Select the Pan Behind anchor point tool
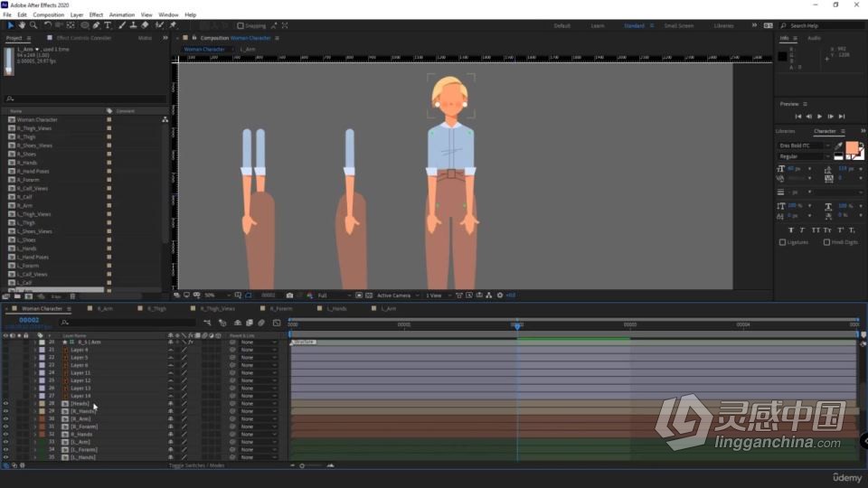The width and height of the screenshot is (868, 488). pyautogui.click(x=71, y=25)
